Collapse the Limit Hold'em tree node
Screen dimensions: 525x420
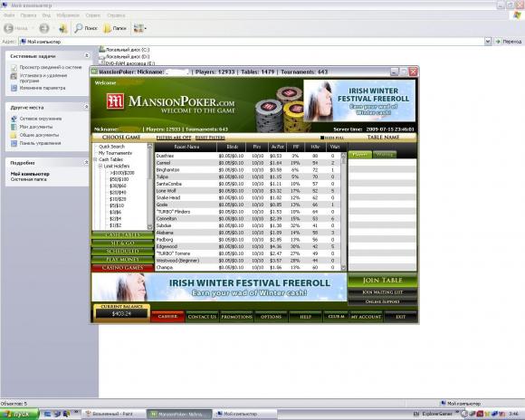[100, 167]
